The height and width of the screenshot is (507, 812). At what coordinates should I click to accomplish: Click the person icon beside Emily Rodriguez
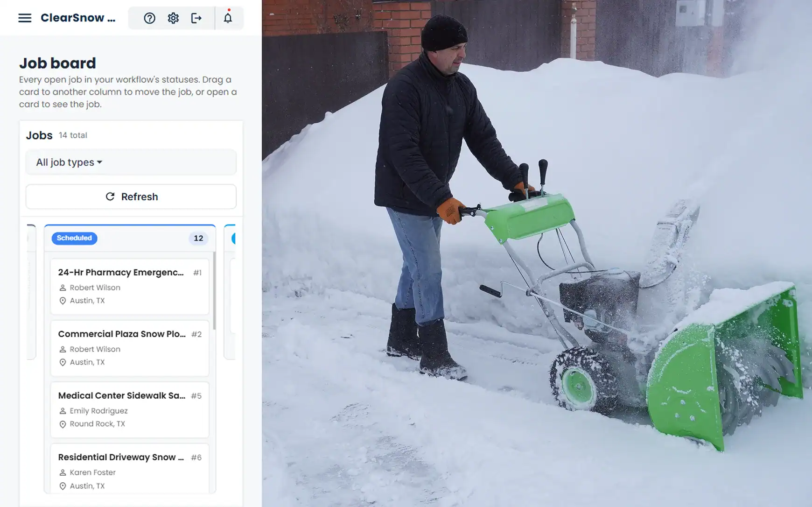point(63,411)
